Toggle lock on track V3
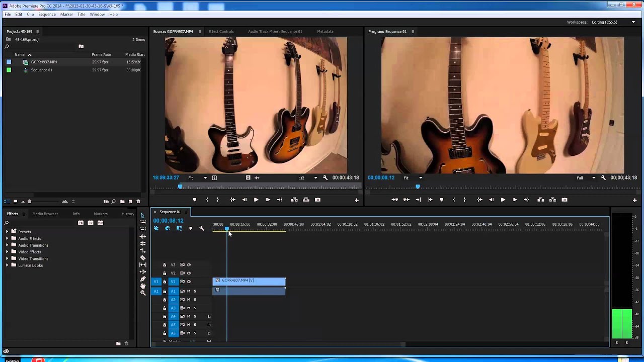 click(165, 265)
